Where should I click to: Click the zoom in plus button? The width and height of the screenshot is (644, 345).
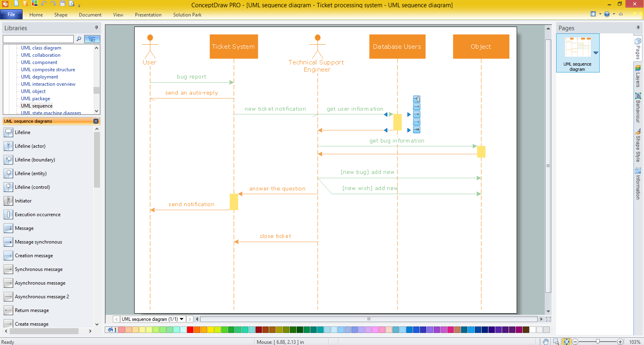coord(620,342)
